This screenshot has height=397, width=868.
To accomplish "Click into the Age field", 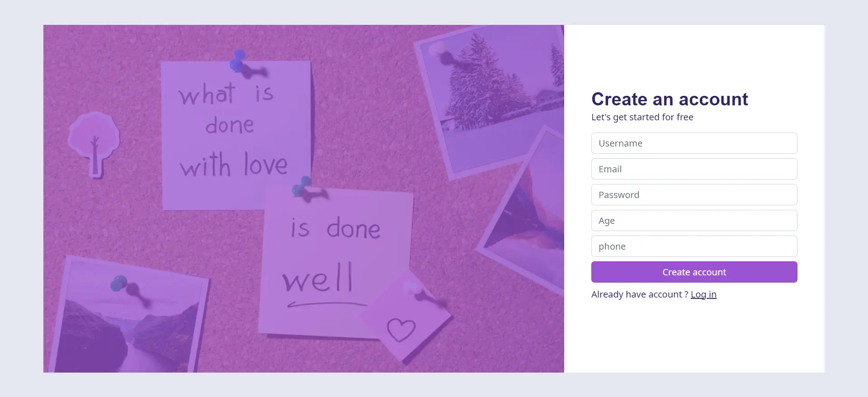I will point(694,221).
